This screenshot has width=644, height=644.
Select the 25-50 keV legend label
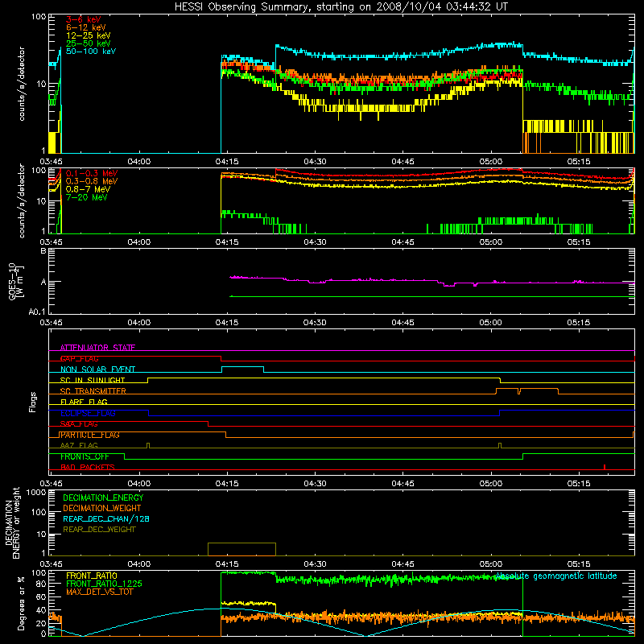point(89,43)
